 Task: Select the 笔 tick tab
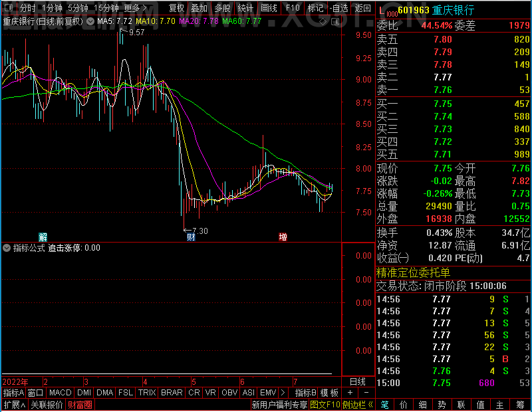[x=384, y=405]
